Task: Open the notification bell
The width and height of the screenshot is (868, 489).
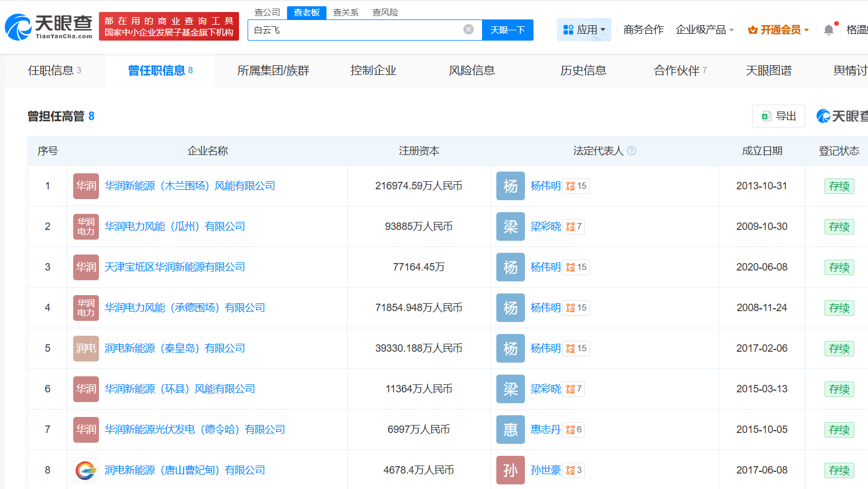Action: tap(829, 30)
